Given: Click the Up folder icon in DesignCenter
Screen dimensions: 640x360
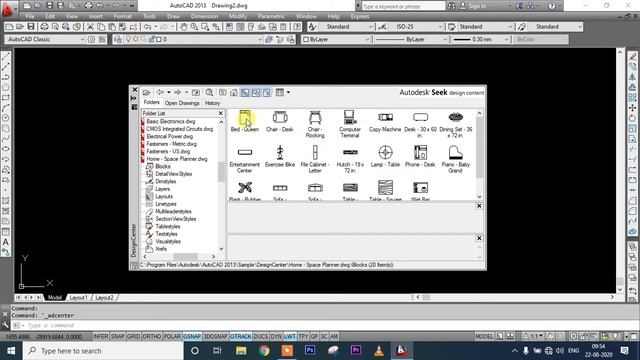Looking at the screenshot, I should (x=196, y=92).
